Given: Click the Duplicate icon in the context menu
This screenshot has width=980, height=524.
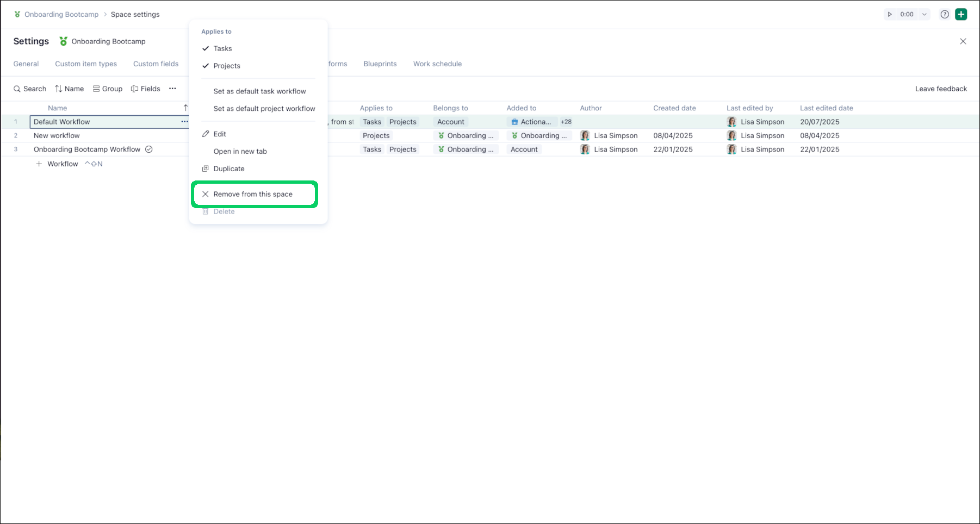Looking at the screenshot, I should 206,169.
